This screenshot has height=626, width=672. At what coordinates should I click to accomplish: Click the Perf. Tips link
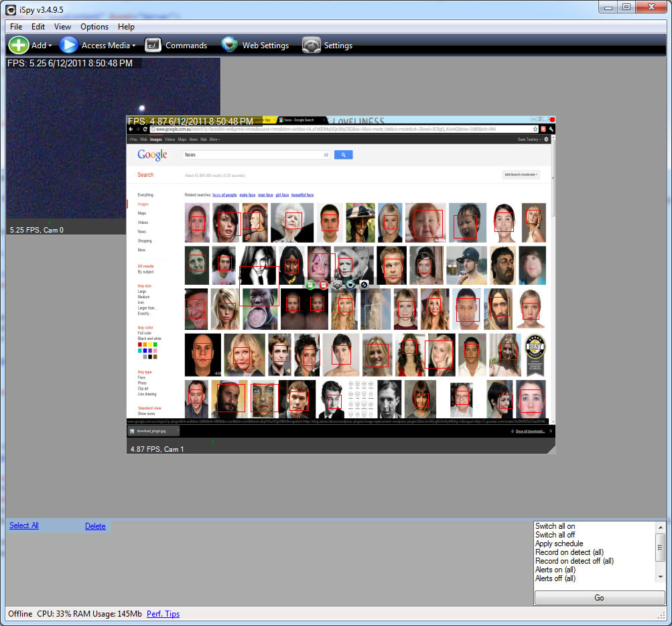click(x=163, y=614)
